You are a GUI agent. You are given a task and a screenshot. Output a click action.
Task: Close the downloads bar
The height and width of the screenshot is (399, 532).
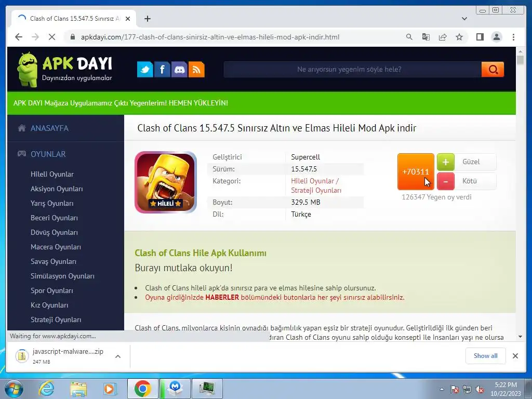(x=515, y=355)
